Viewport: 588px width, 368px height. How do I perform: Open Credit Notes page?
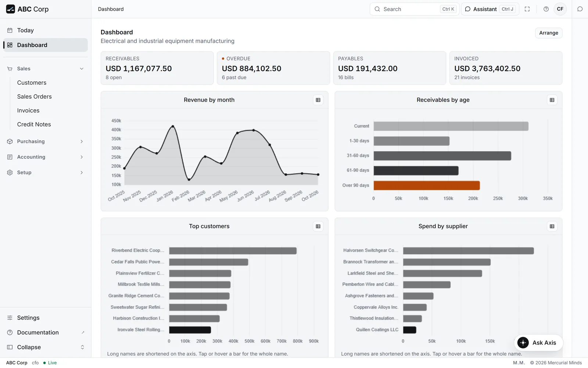tap(34, 125)
